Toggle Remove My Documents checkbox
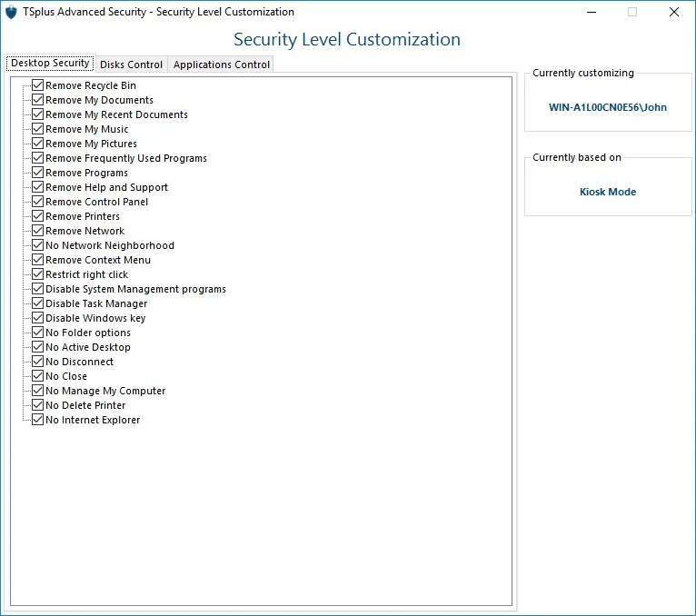 [x=38, y=99]
